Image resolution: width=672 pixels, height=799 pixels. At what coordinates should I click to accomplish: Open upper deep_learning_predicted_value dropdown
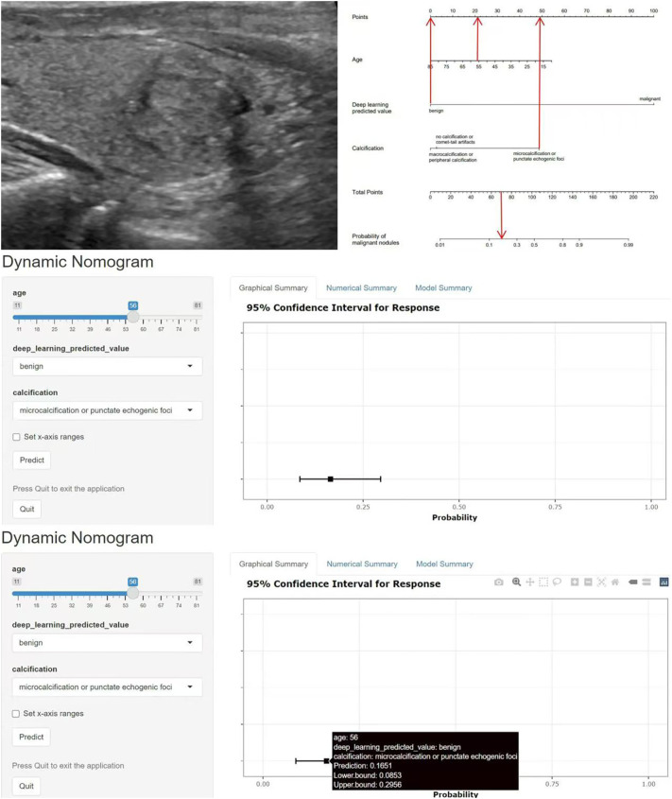pos(107,366)
